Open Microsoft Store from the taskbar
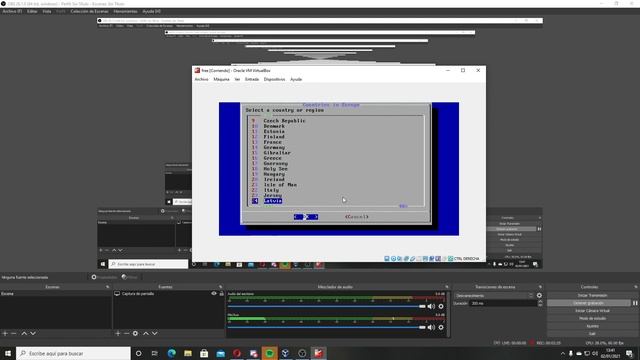The image size is (640, 360). coord(204,353)
